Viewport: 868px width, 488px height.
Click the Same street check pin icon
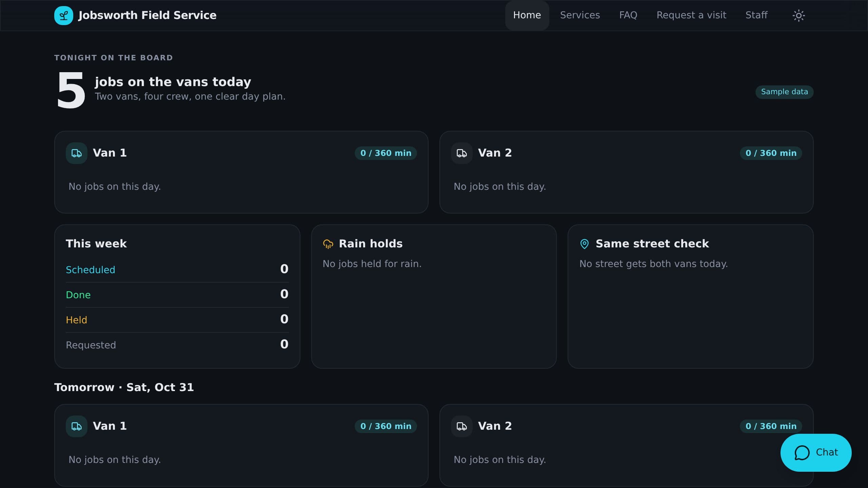(x=585, y=244)
